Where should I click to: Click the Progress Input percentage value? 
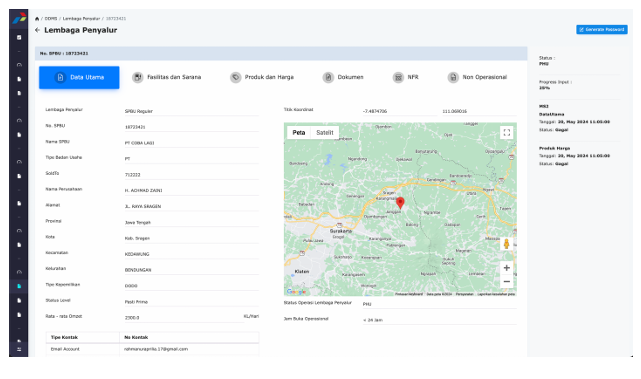coord(544,88)
